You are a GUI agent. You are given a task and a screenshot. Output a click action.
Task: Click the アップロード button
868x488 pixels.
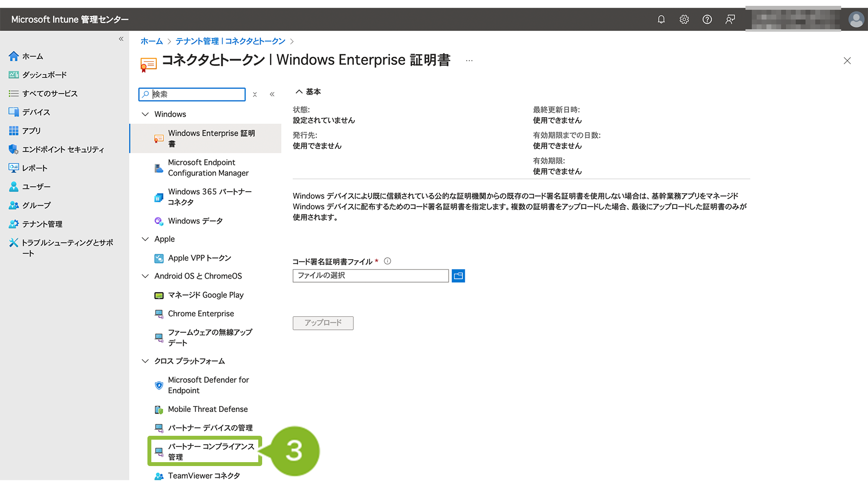tap(323, 323)
